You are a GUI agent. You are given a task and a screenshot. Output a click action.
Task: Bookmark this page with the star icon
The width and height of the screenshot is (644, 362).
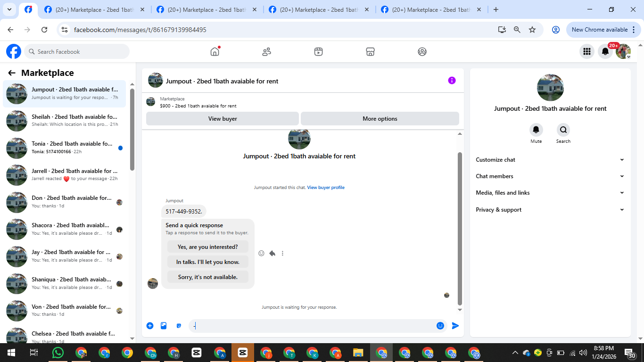532,30
